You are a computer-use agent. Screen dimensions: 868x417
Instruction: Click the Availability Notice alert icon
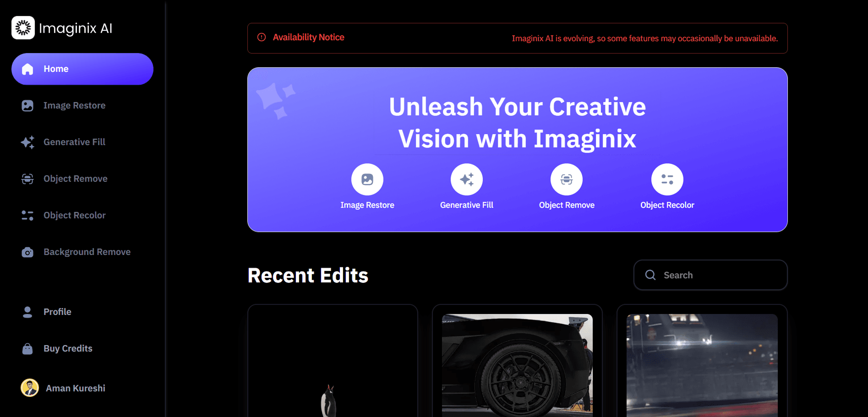[262, 37]
